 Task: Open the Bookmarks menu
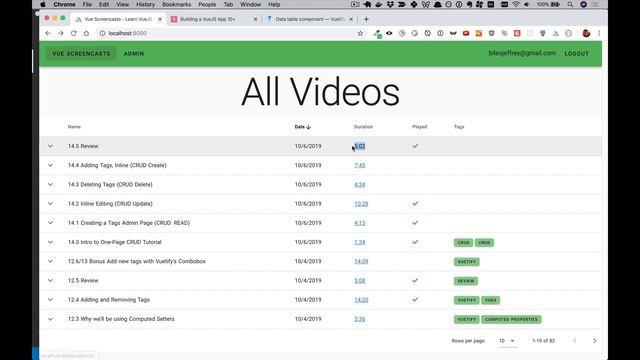tap(176, 4)
